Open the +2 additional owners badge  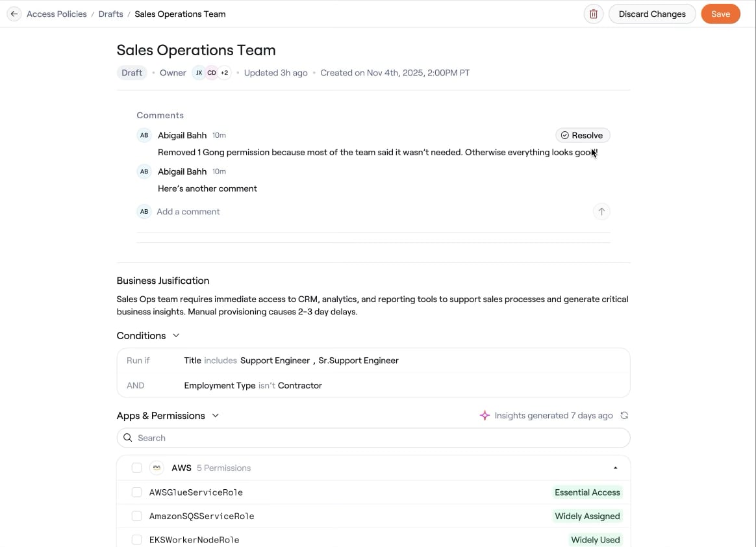(225, 73)
